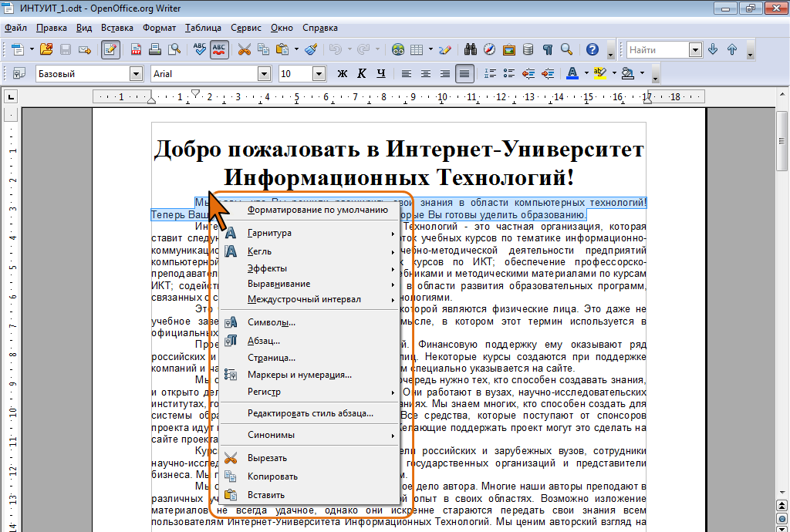Viewport: 790px width, 532px height.
Task: Open the Формат menu
Action: [159, 28]
